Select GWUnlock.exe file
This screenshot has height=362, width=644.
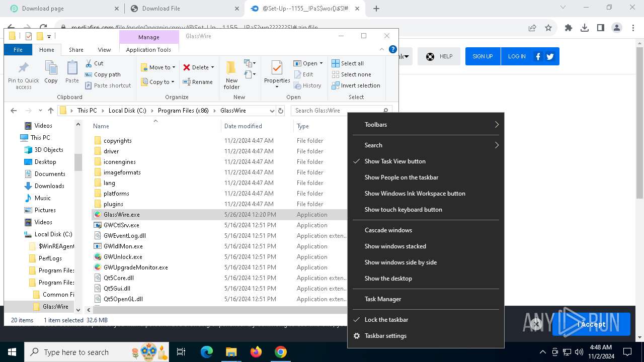click(123, 257)
